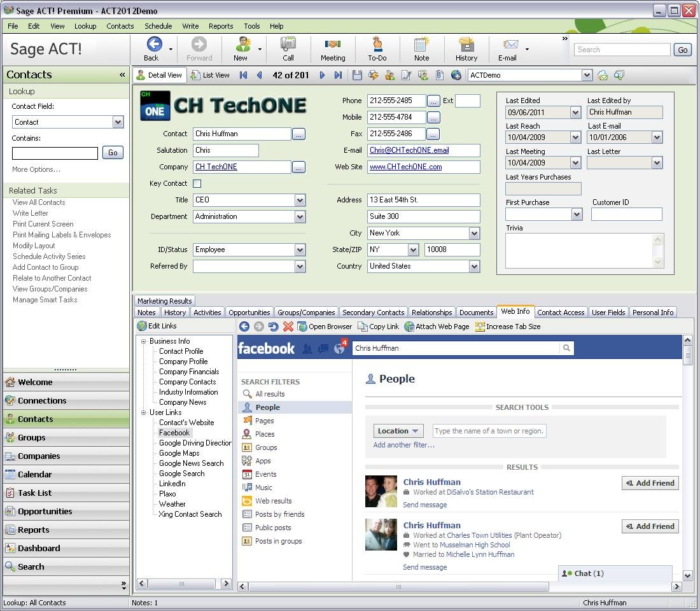
Task: Switch to the Opportunities tab
Action: [x=249, y=313]
